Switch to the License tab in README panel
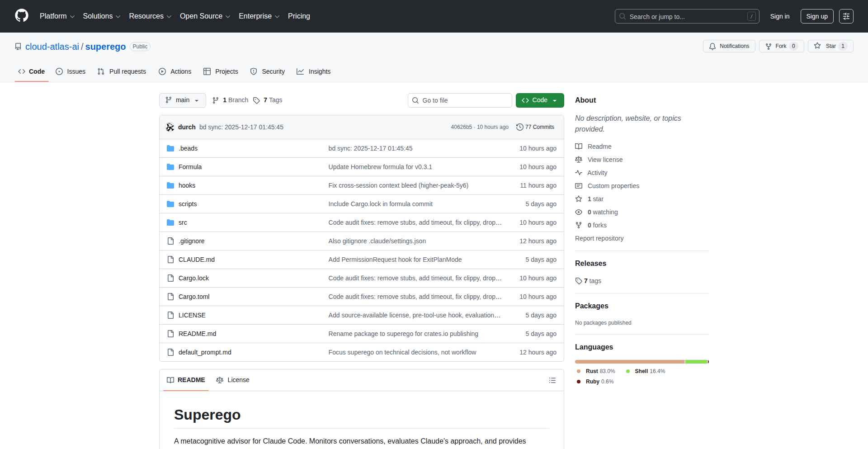The width and height of the screenshot is (868, 449). 233,380
